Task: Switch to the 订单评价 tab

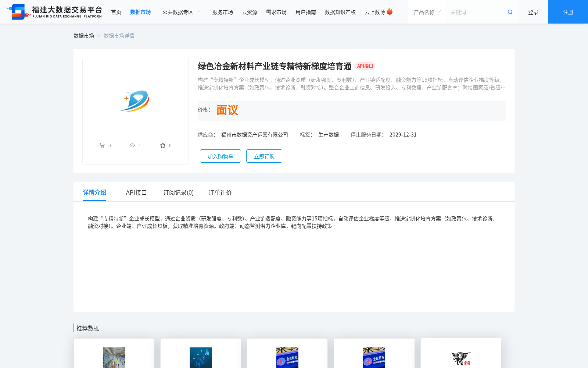Action: [220, 192]
